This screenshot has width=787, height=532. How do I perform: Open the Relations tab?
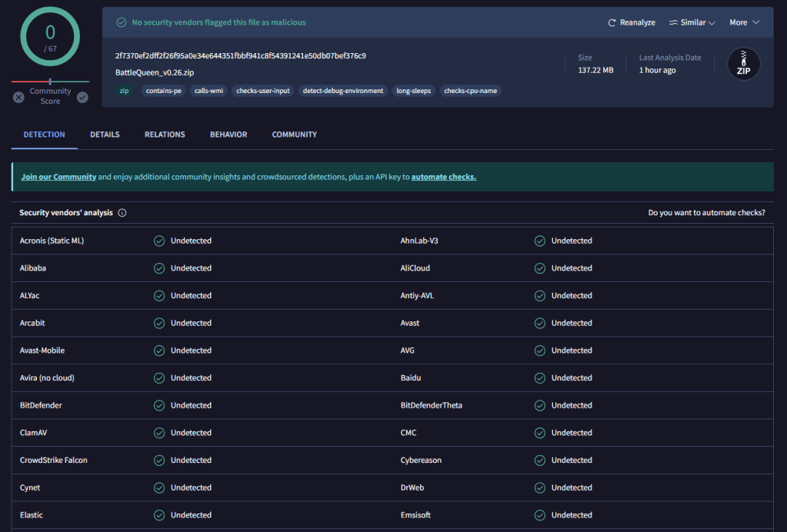[x=165, y=135]
